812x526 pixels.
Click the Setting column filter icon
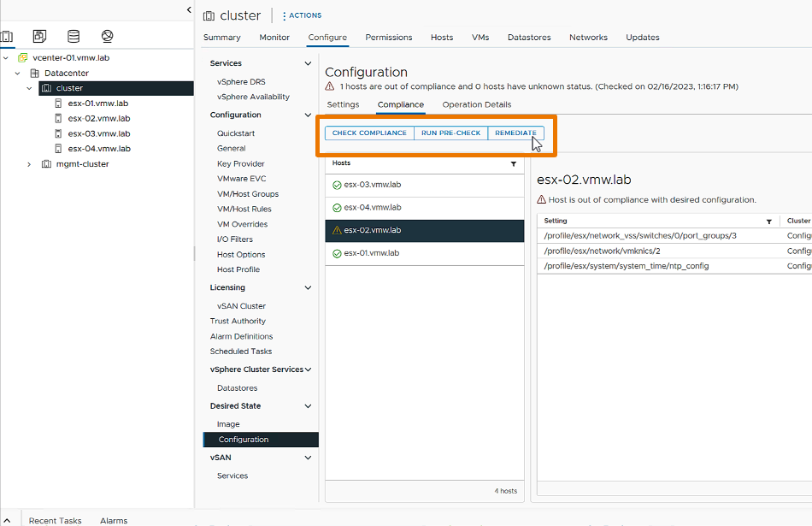768,222
